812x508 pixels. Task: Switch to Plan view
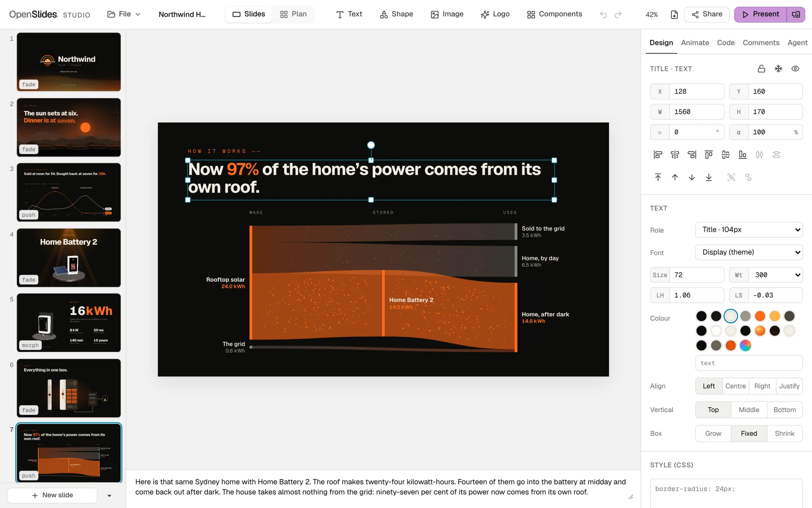pyautogui.click(x=293, y=14)
